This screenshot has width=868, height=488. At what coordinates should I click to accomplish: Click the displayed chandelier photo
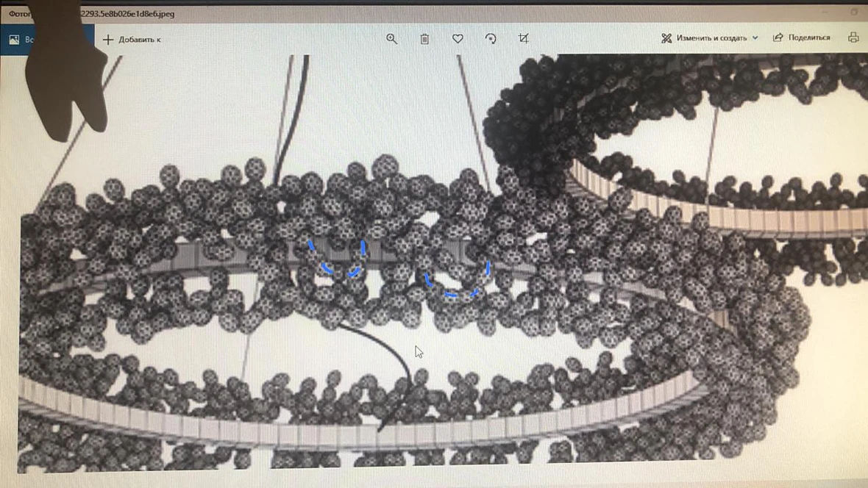(x=443, y=264)
